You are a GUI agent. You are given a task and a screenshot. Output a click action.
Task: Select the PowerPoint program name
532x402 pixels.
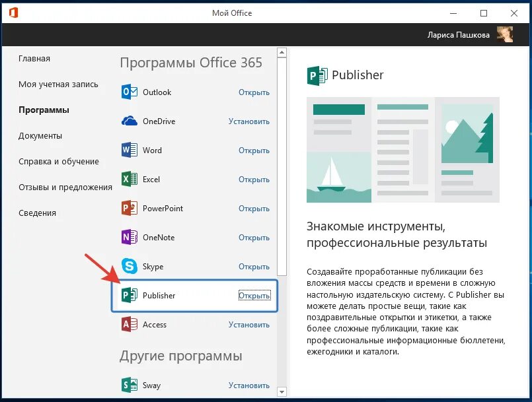163,209
